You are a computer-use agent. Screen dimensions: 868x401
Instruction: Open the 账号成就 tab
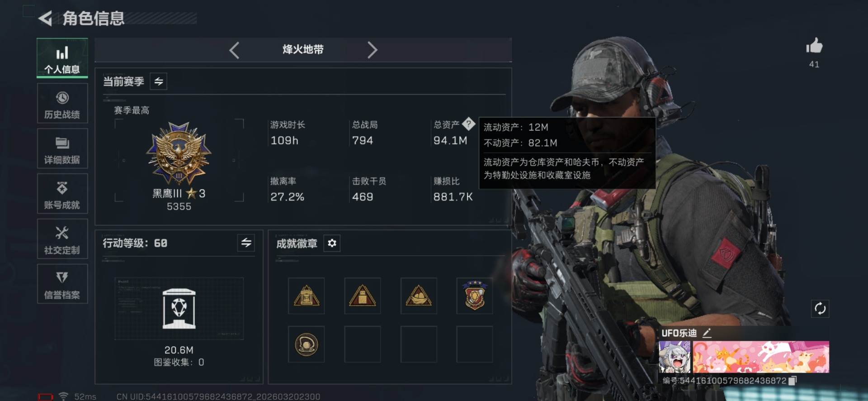pyautogui.click(x=62, y=194)
